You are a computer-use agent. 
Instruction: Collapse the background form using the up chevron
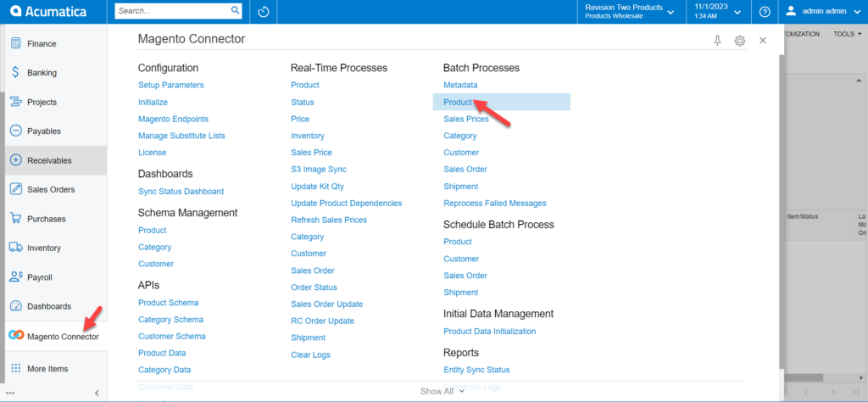coord(859,81)
